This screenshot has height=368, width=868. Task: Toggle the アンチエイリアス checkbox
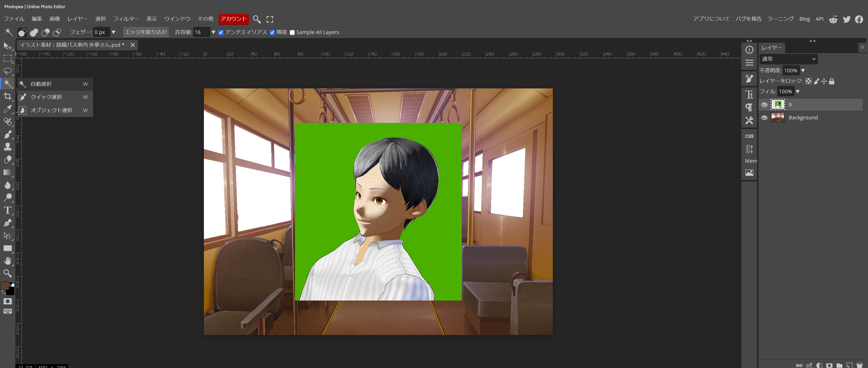pos(221,32)
